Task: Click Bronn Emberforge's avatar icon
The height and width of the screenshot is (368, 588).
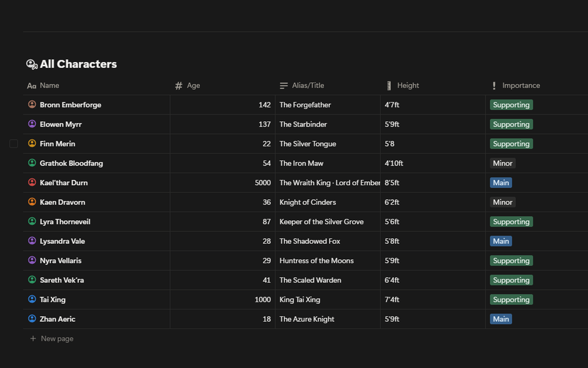Action: point(32,105)
